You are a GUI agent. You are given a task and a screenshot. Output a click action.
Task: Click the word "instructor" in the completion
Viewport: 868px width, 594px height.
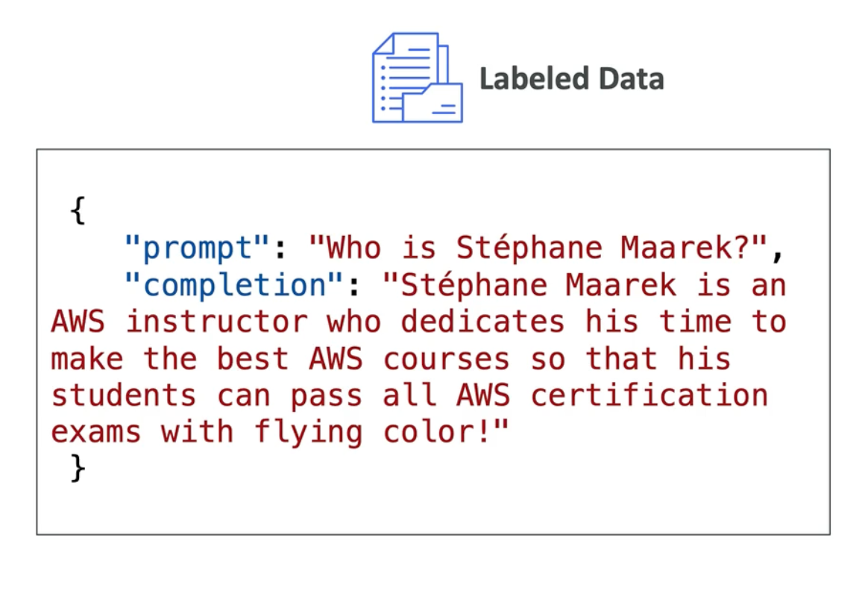pyautogui.click(x=216, y=322)
